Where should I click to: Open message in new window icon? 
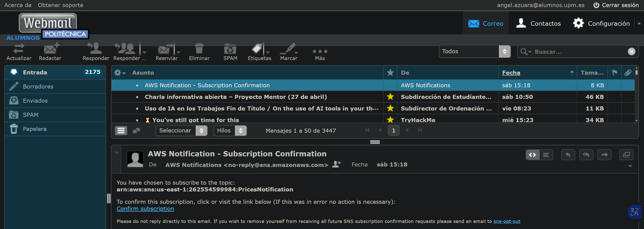coord(626,155)
